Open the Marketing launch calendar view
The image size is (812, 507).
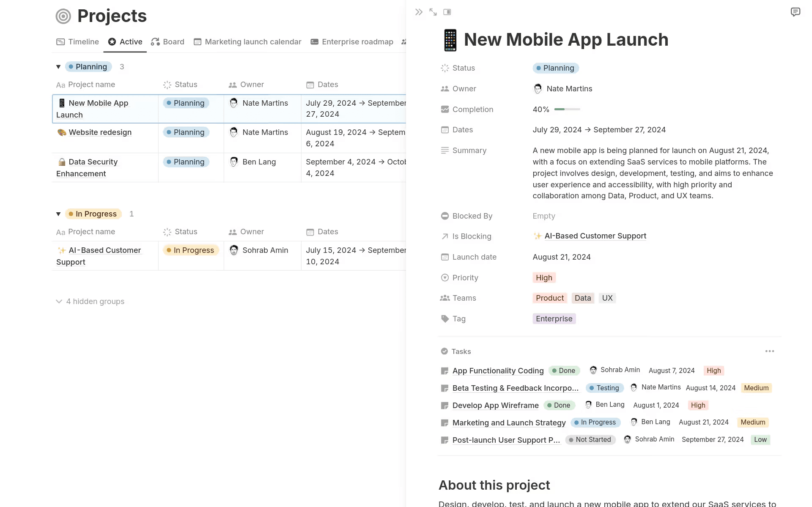(x=247, y=41)
